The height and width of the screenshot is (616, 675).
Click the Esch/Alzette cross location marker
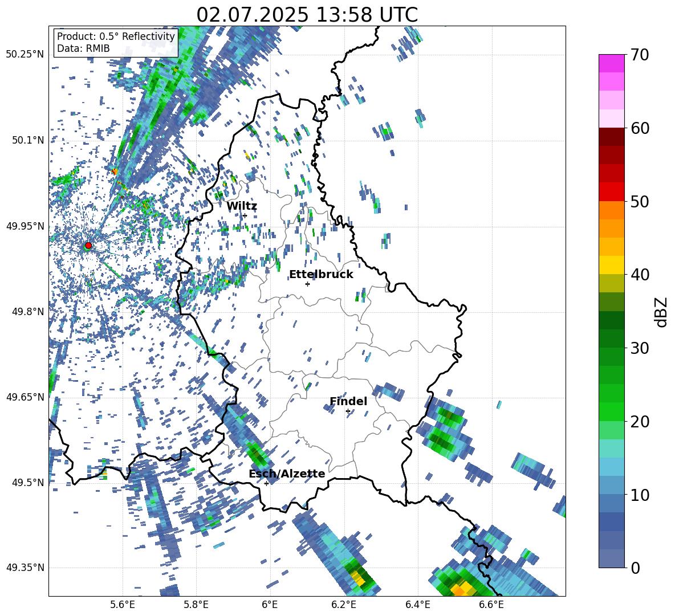(266, 483)
